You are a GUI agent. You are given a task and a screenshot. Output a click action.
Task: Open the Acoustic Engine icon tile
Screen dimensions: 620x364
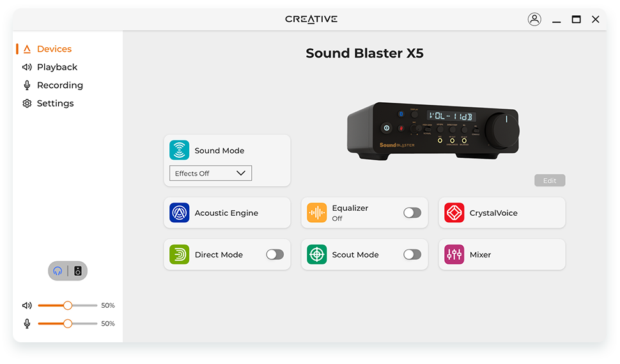tap(180, 213)
